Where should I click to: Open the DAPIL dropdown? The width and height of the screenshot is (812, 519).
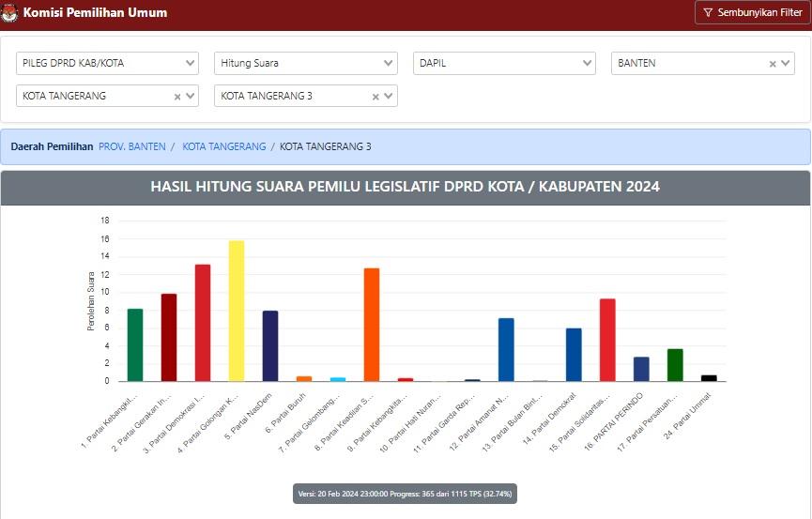point(504,63)
